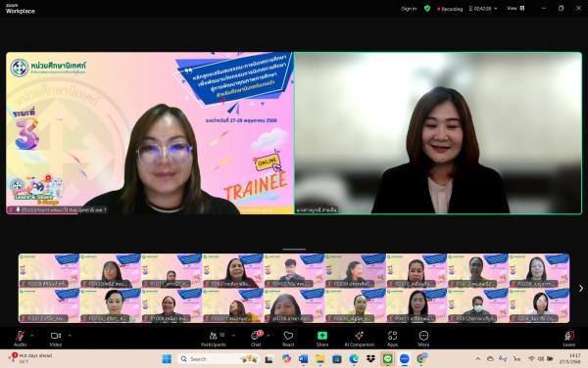
Task: Adjust the gallery divider handle
Action: tap(294, 249)
